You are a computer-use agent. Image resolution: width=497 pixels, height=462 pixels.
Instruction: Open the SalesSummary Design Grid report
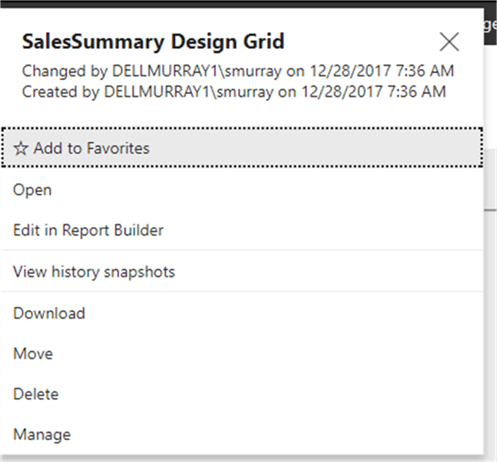pos(242,190)
